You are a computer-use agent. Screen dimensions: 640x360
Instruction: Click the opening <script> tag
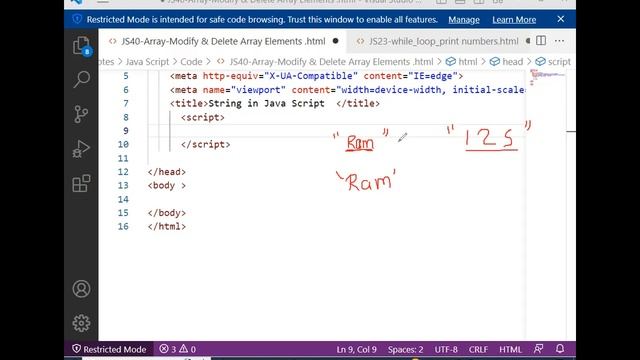[202, 117]
